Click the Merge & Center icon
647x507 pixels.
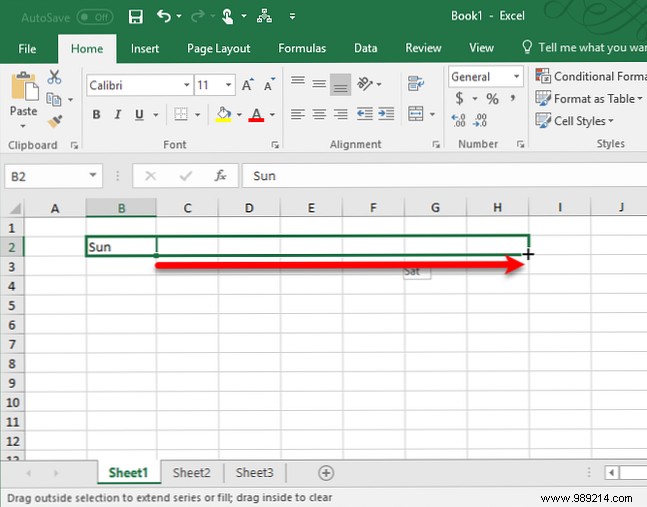tap(416, 113)
